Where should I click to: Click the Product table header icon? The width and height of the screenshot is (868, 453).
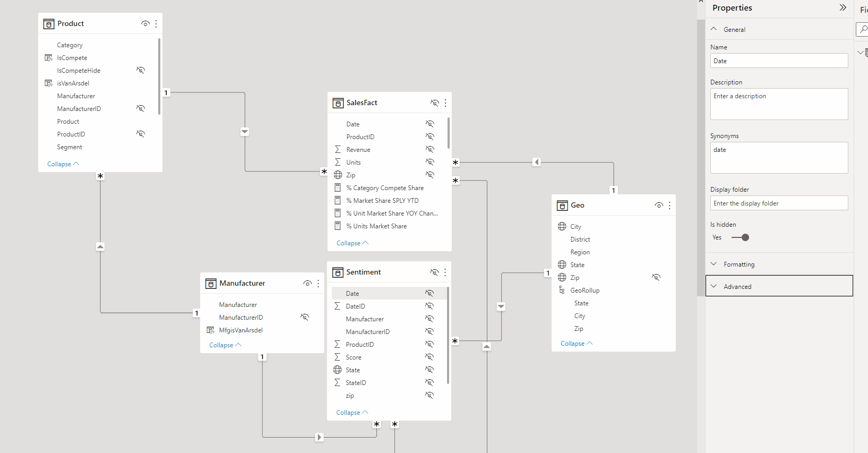click(x=49, y=24)
